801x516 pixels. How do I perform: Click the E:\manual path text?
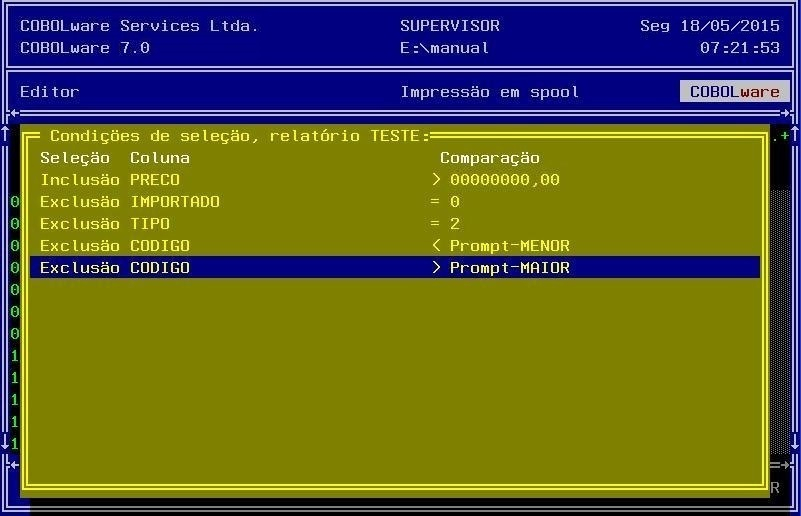pyautogui.click(x=445, y=48)
